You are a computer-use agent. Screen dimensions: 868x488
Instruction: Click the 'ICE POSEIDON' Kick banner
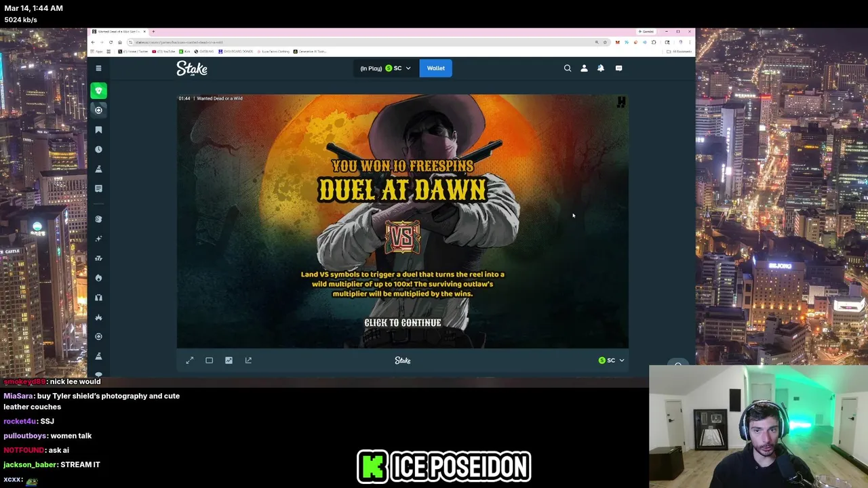click(x=443, y=467)
